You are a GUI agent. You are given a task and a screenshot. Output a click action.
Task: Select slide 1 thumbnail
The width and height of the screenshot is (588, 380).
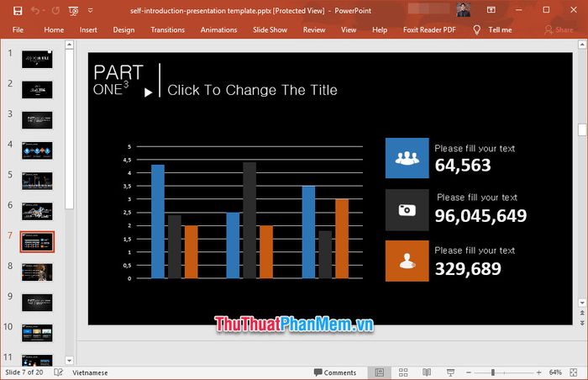click(x=37, y=60)
